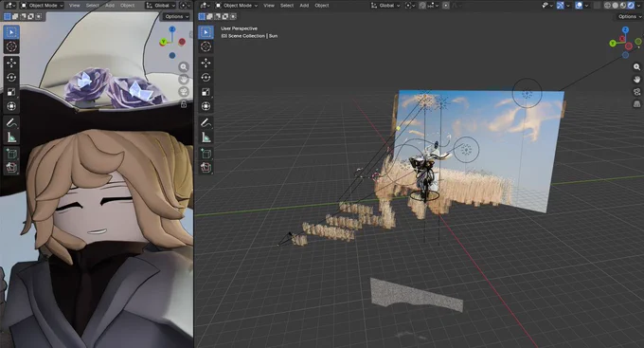Click the pan hand icon in right viewport

636,80
